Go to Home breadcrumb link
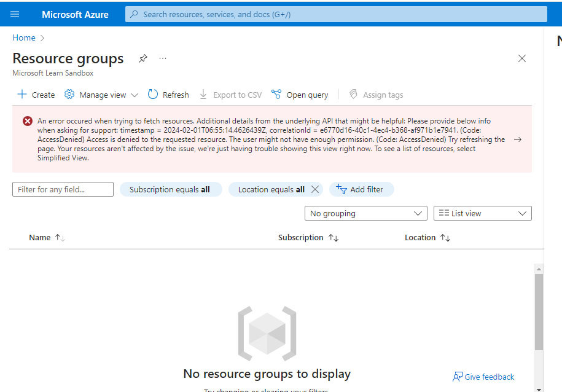This screenshot has width=562, height=392. pos(24,37)
